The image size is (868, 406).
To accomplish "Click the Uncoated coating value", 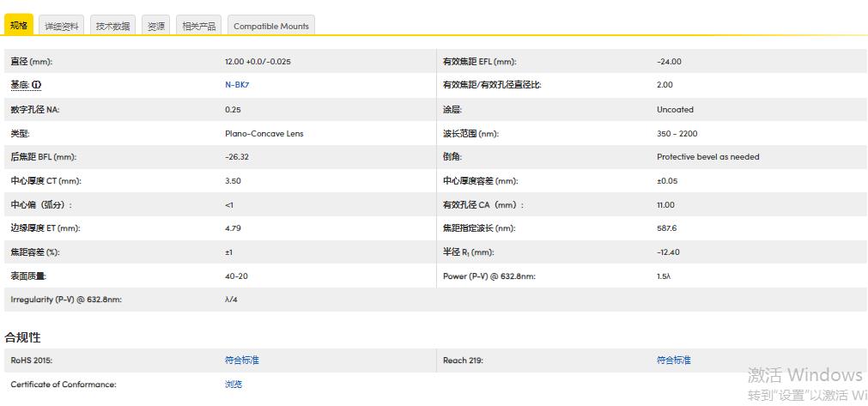I will click(x=676, y=110).
